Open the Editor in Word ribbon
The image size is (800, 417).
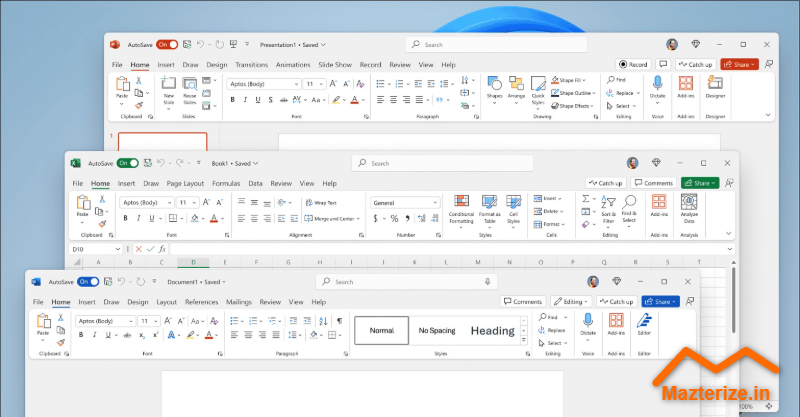click(x=644, y=324)
